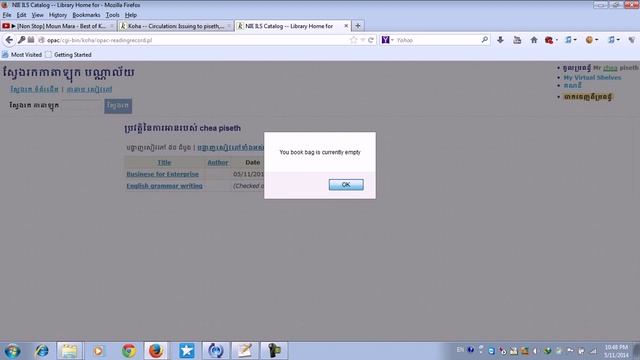
Task: Open the notepad pencil app in taskbar
Action: click(x=245, y=351)
